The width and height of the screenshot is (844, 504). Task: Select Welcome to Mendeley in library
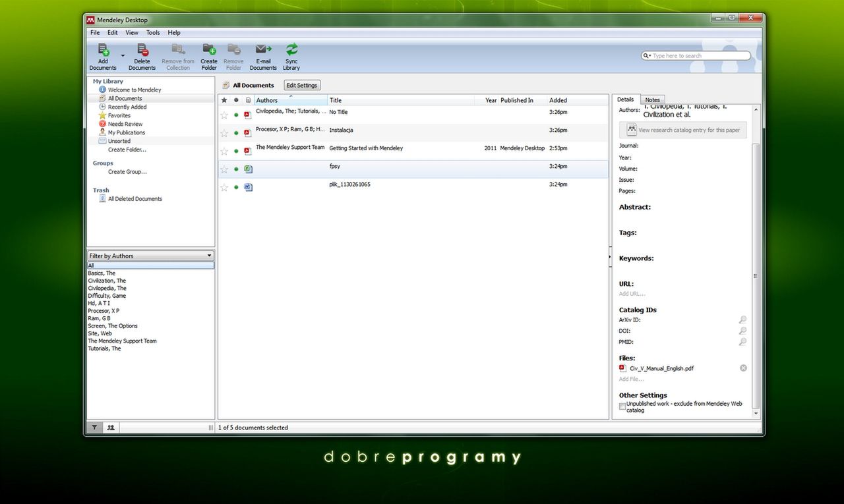[x=135, y=90]
